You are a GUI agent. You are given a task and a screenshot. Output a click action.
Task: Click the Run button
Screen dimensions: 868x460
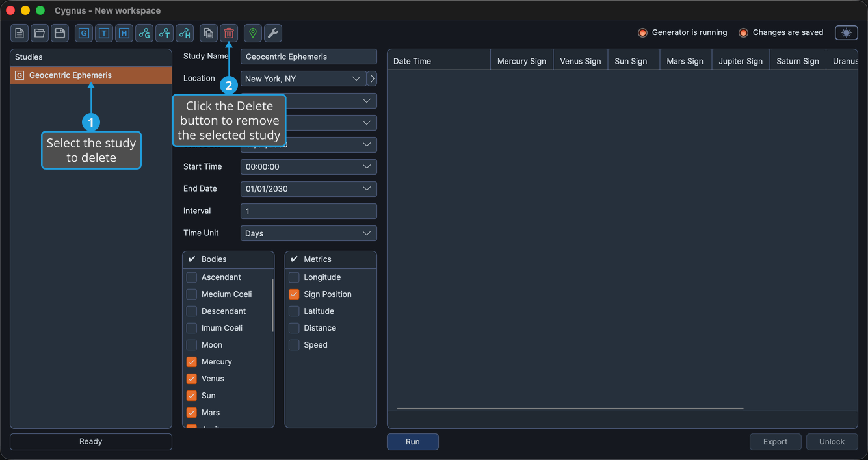tap(413, 442)
